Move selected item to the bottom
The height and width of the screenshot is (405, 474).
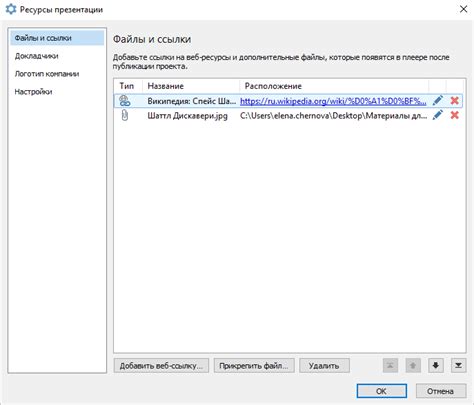coord(458,366)
